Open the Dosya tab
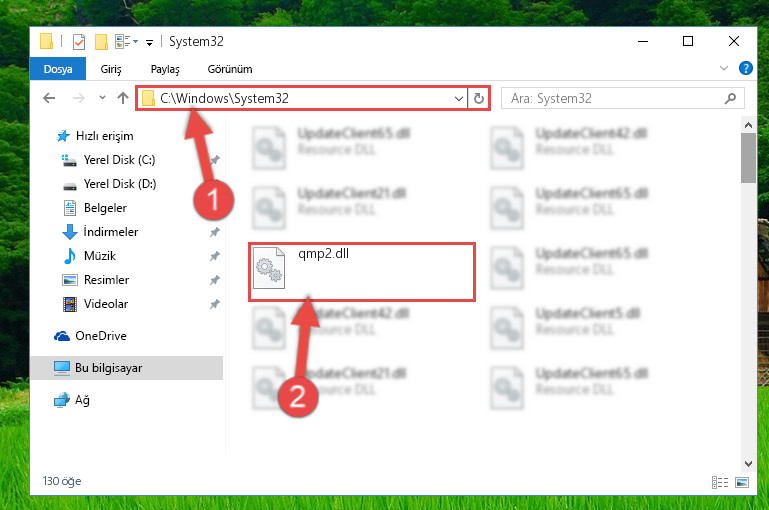Viewport: 769px width, 510px height. [x=58, y=69]
